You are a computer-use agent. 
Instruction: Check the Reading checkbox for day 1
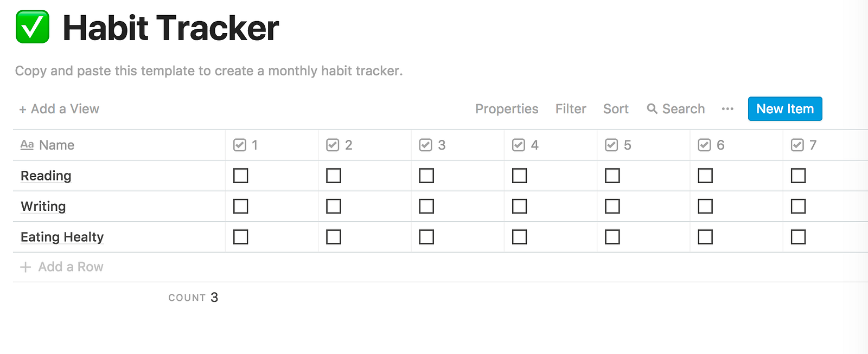240,176
